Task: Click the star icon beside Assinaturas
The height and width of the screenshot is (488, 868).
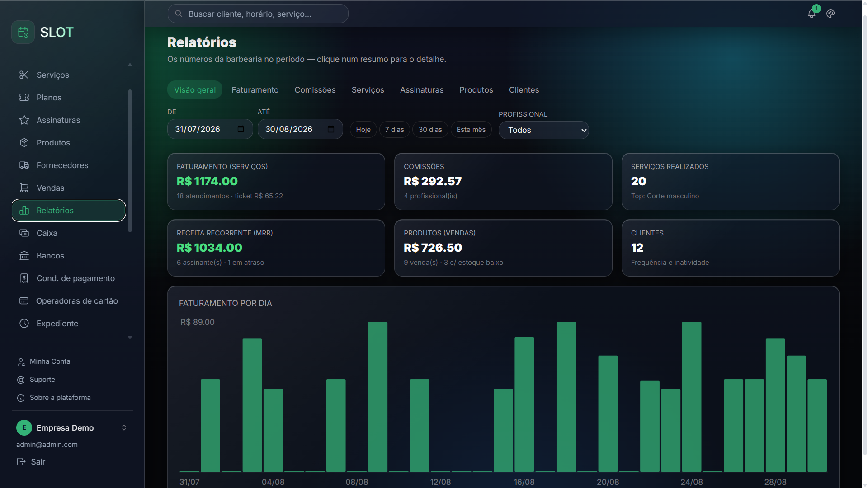Action: tap(24, 120)
